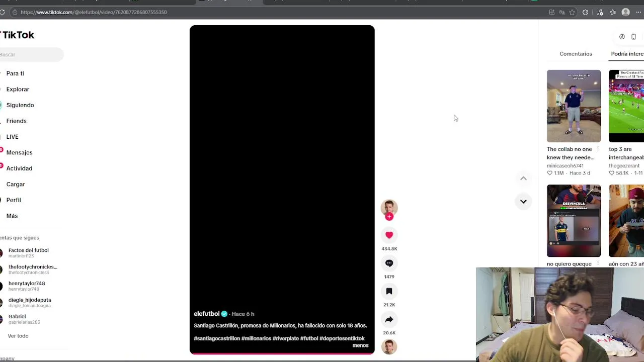Screen dimensions: 644x362
Task: Open the media control music icon
Action: coord(600,12)
